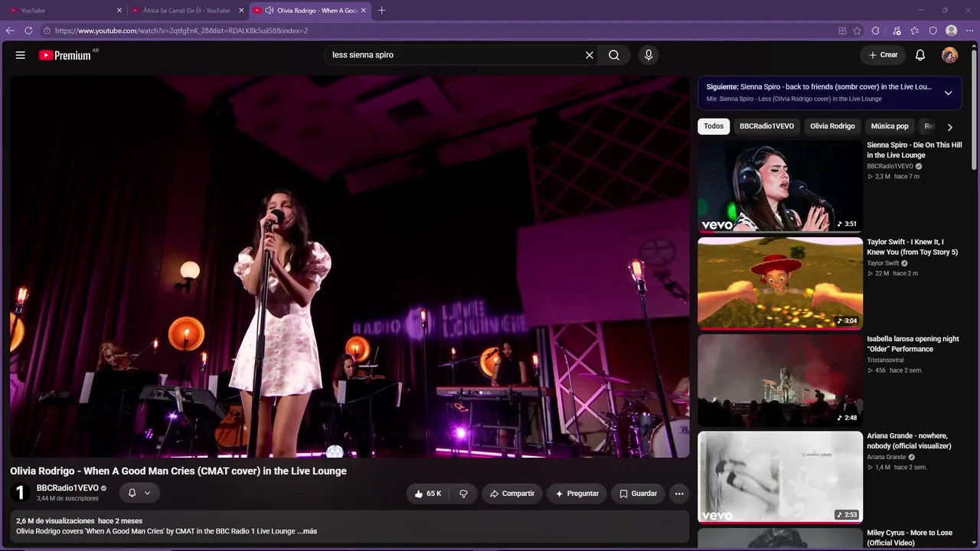Open Isabella larosa opening night title

(x=913, y=344)
